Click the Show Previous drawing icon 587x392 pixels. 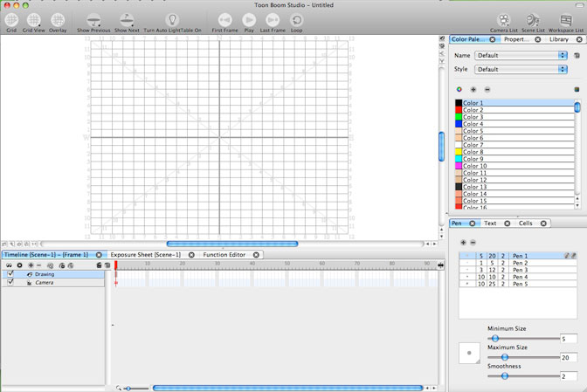click(x=93, y=18)
